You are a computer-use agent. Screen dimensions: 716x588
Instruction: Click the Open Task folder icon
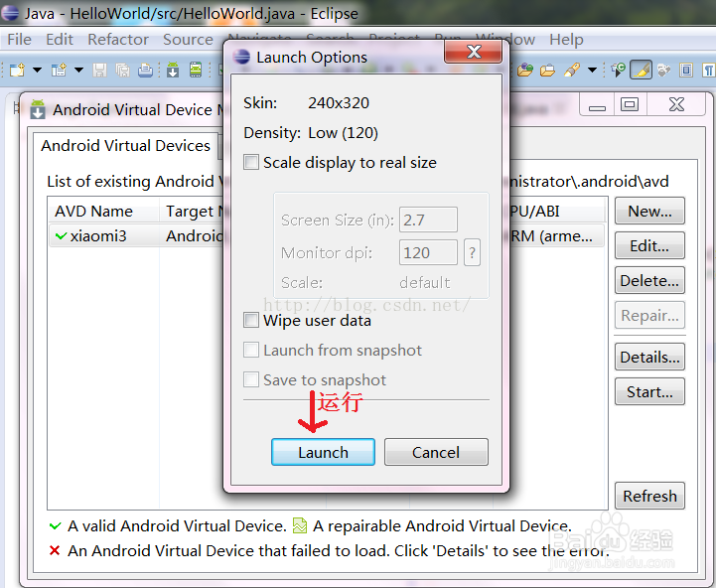[x=547, y=70]
